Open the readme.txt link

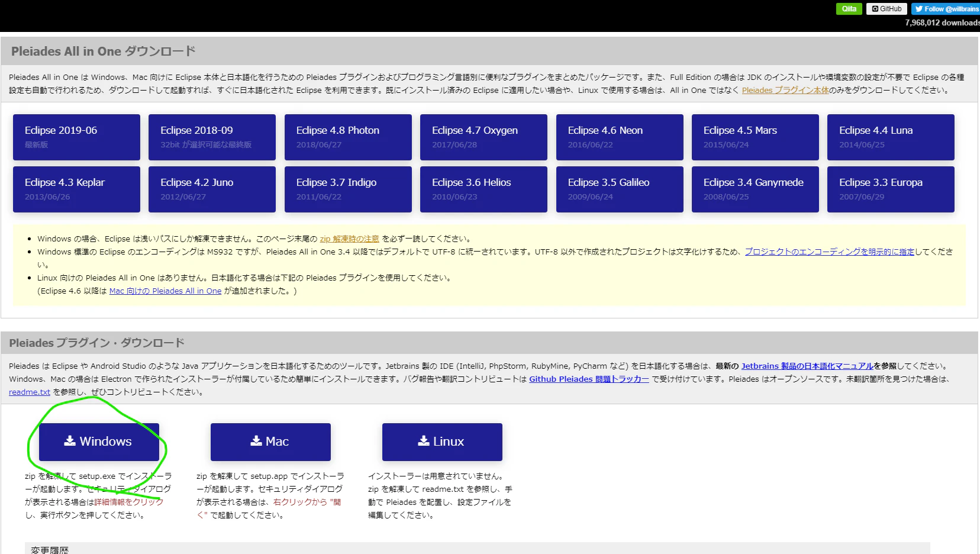point(30,392)
